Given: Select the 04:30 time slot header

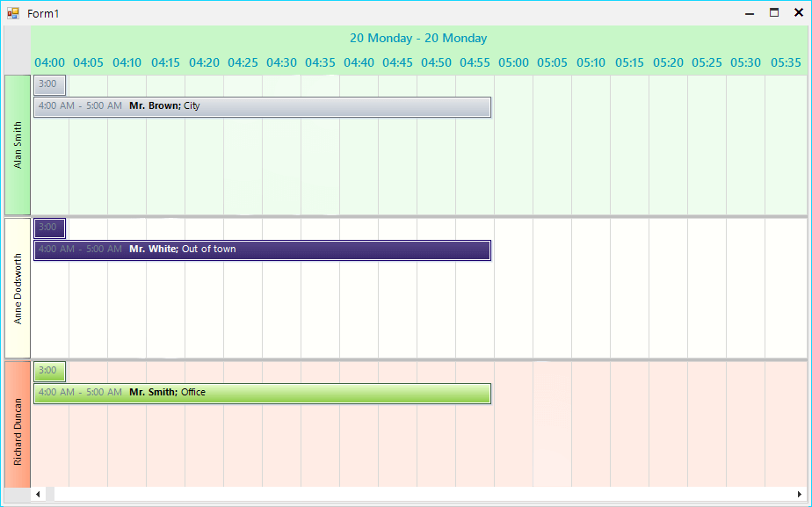Looking at the screenshot, I should [281, 62].
